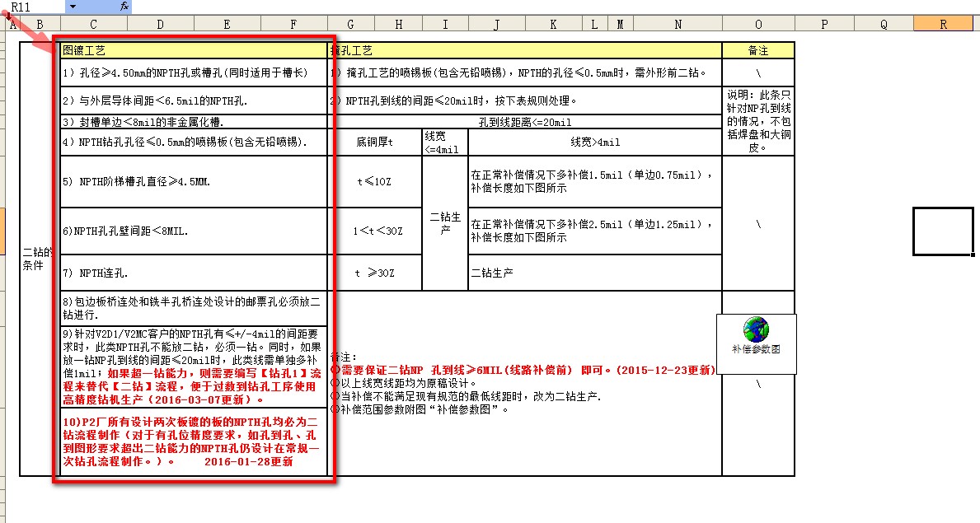Screen dimensions: 980x523
Task: Select column C header
Action: click(x=94, y=24)
